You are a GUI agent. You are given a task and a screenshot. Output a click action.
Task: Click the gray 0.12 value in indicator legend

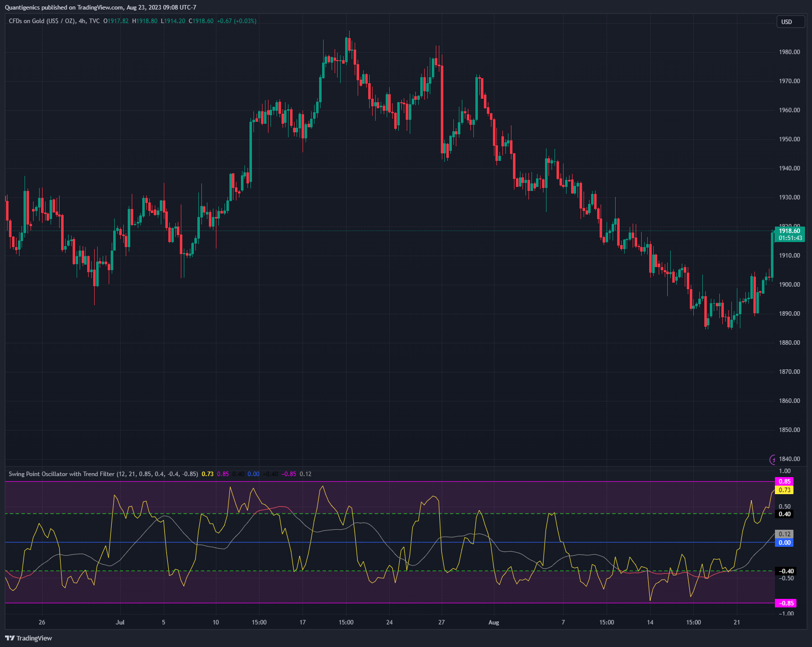[306, 474]
